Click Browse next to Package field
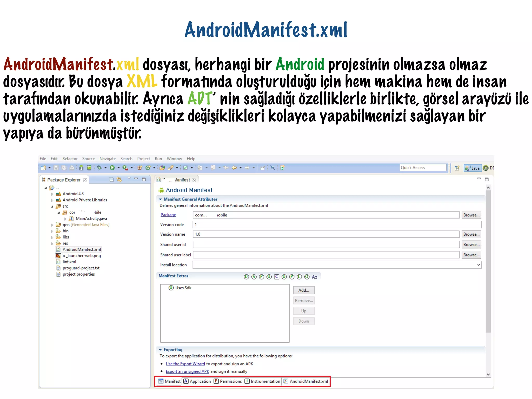This screenshot has height=399, width=532. [x=471, y=215]
